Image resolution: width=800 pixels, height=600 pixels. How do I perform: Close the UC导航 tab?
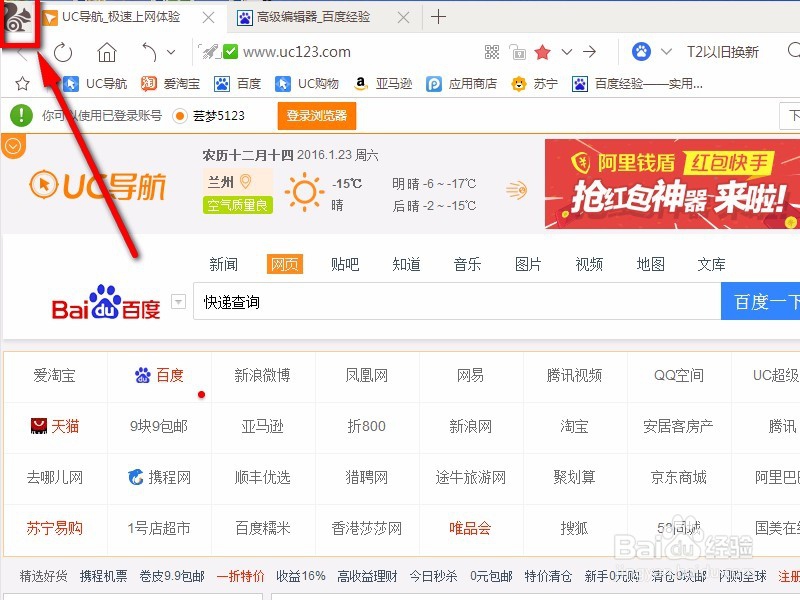click(208, 18)
